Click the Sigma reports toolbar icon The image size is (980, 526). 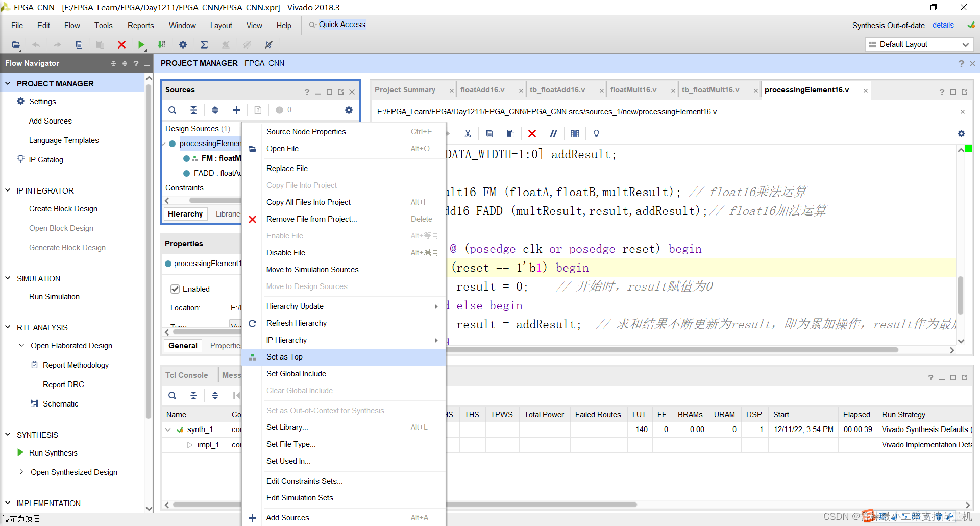pyautogui.click(x=204, y=45)
